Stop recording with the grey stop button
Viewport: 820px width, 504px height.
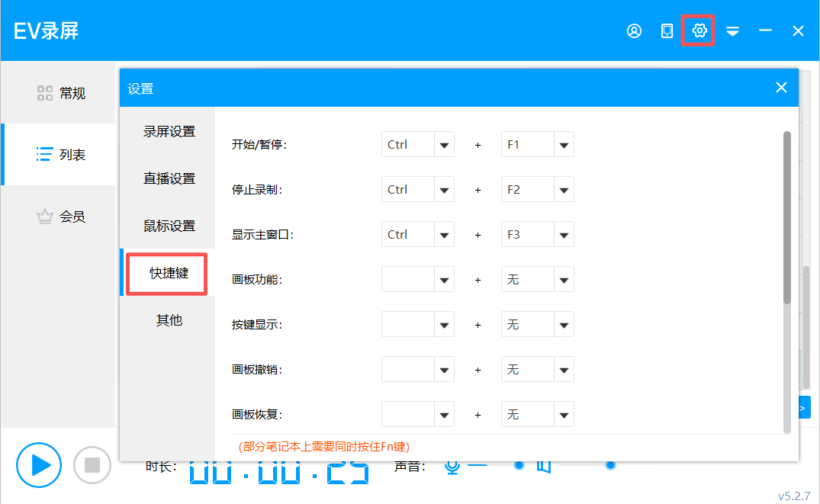[x=92, y=465]
